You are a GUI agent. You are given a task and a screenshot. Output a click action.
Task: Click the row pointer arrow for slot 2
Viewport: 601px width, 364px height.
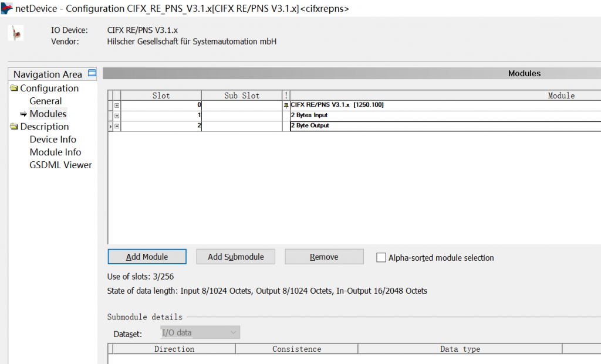(x=110, y=126)
